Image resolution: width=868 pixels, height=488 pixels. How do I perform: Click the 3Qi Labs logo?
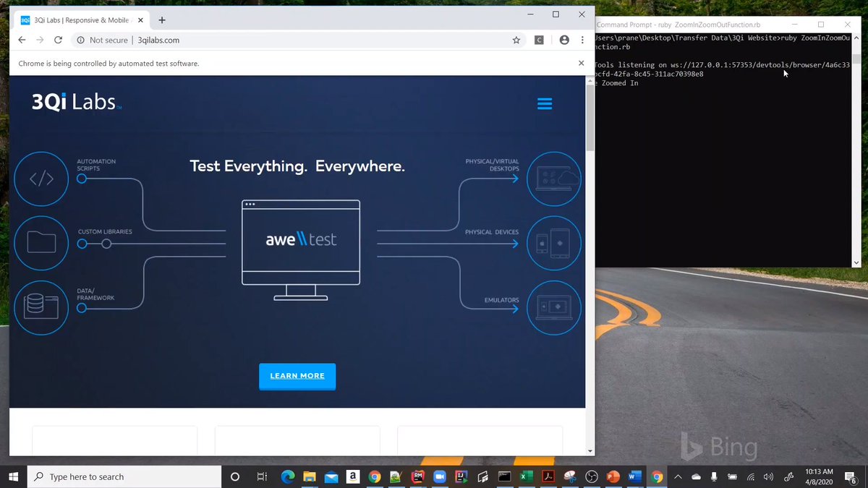coord(76,102)
